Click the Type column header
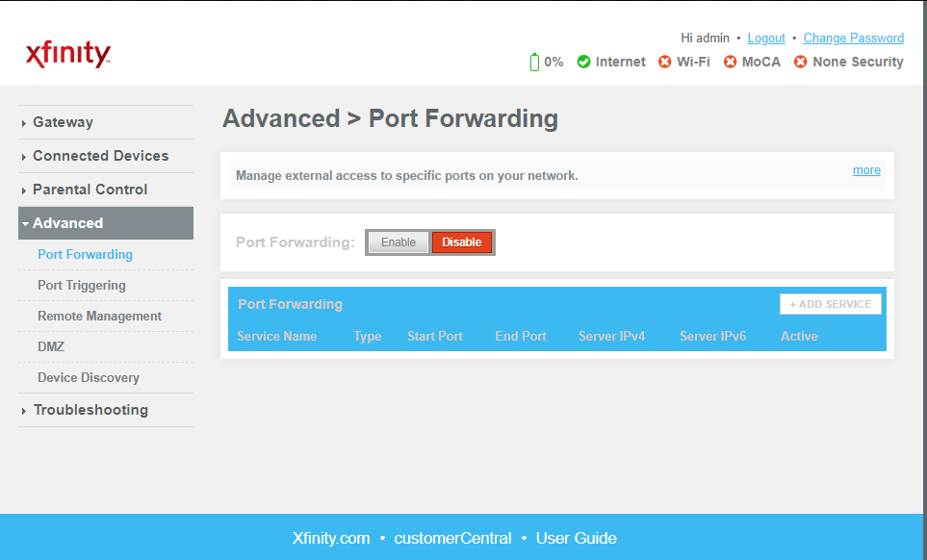 click(367, 337)
